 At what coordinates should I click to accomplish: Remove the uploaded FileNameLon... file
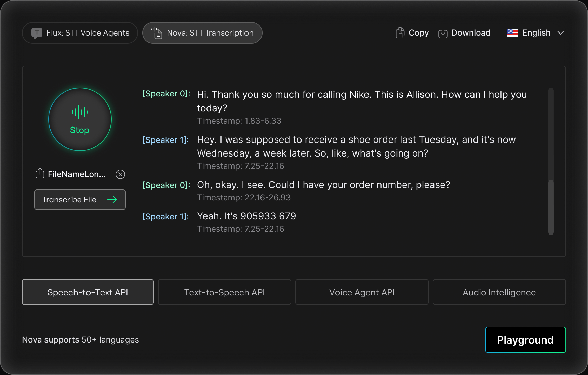point(120,174)
